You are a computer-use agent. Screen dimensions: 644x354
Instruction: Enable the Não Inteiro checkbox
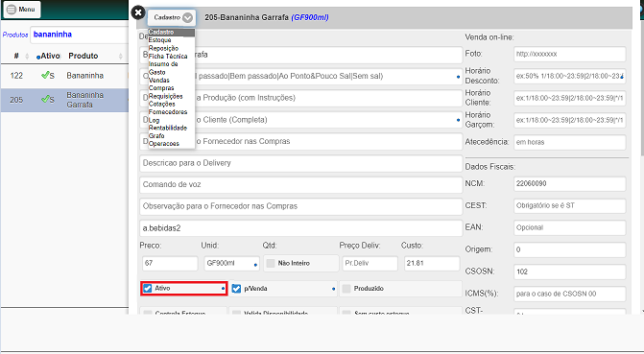(x=271, y=263)
